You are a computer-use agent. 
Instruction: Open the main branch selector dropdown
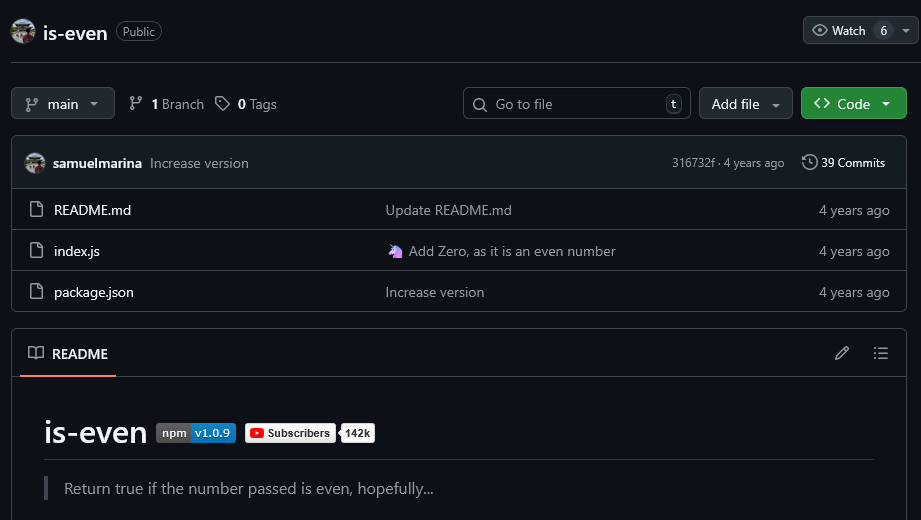click(x=62, y=104)
